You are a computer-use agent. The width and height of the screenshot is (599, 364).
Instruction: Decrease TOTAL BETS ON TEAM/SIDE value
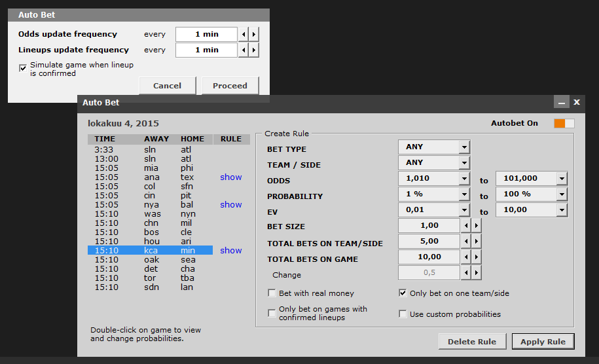click(466, 242)
